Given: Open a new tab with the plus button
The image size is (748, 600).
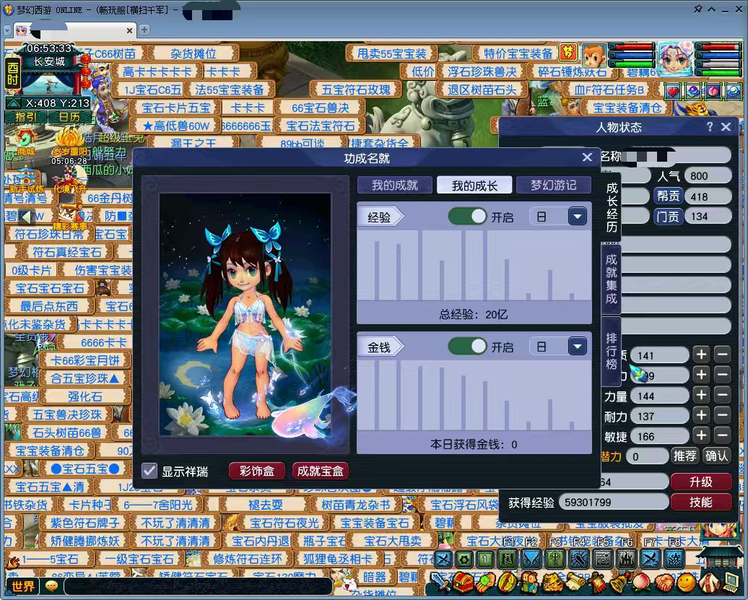Looking at the screenshot, I should tap(144, 30).
